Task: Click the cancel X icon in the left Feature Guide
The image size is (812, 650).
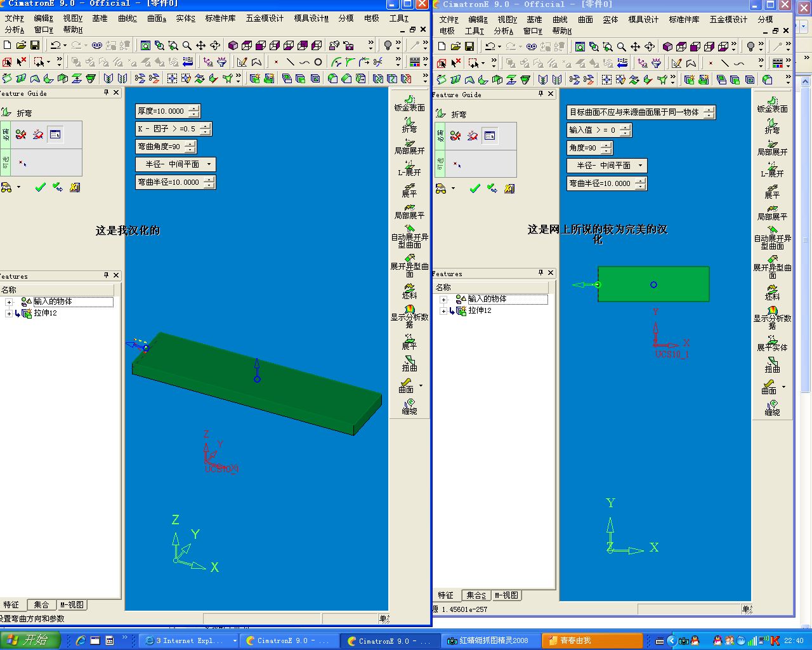Action: click(75, 187)
